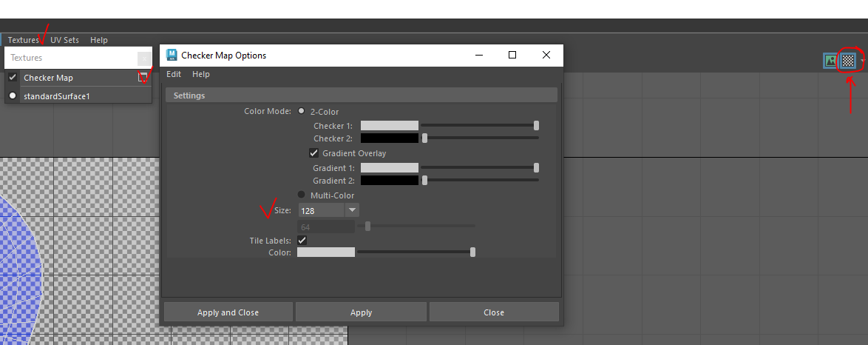Select the Multi-Color radio option
The width and height of the screenshot is (868, 345).
click(x=302, y=195)
